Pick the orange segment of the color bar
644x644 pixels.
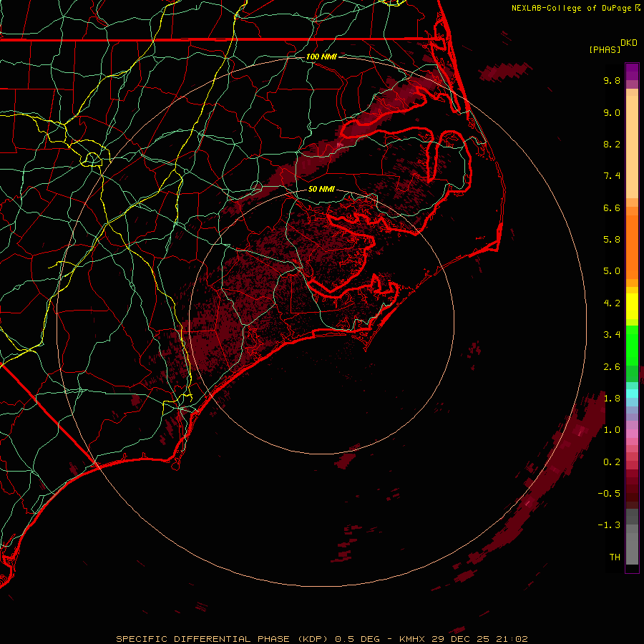(632, 246)
